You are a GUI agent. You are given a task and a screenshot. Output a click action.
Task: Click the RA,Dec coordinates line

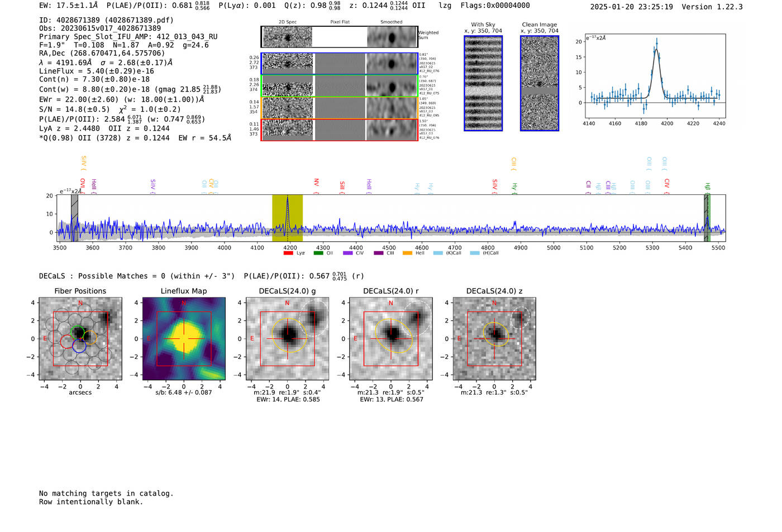pos(102,54)
